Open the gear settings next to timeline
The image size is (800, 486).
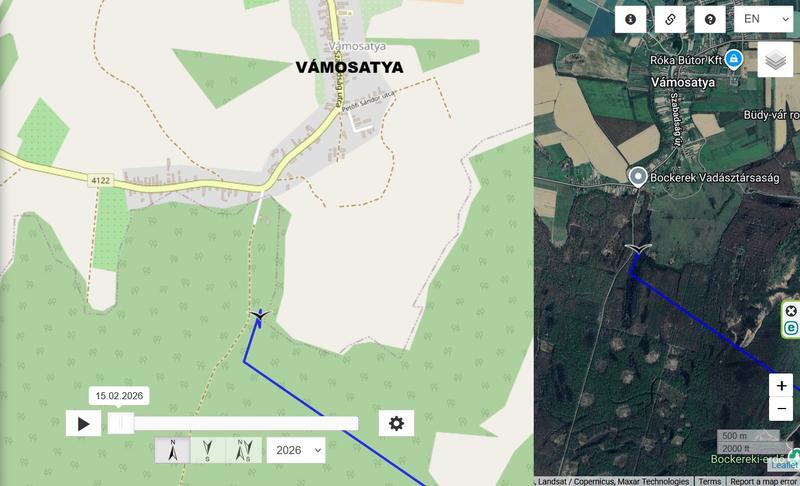click(396, 423)
